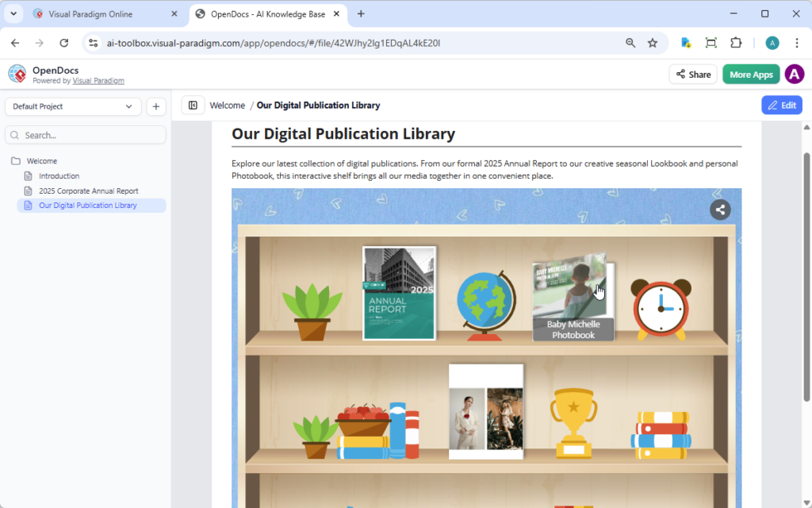Navigate back with the browser arrow
The height and width of the screenshot is (508, 812).
[x=16, y=43]
